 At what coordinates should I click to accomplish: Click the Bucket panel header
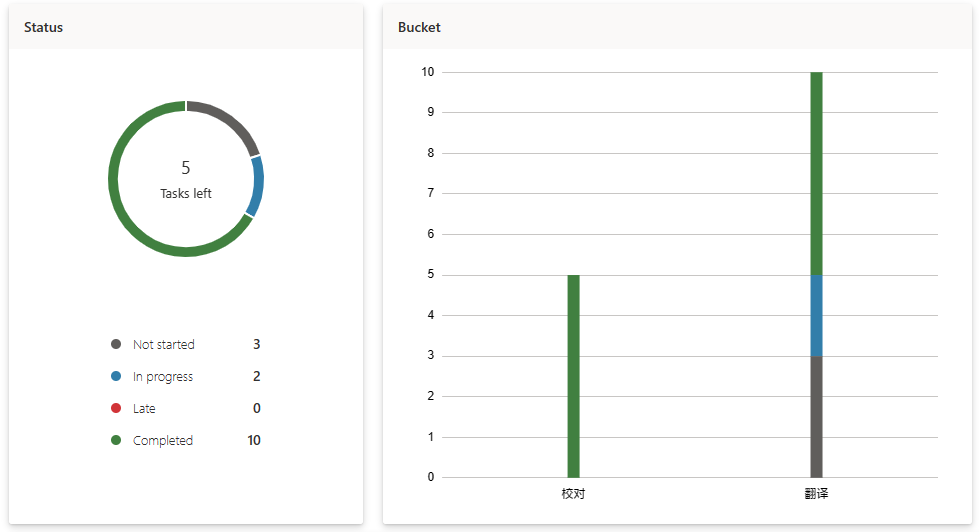pyautogui.click(x=419, y=28)
